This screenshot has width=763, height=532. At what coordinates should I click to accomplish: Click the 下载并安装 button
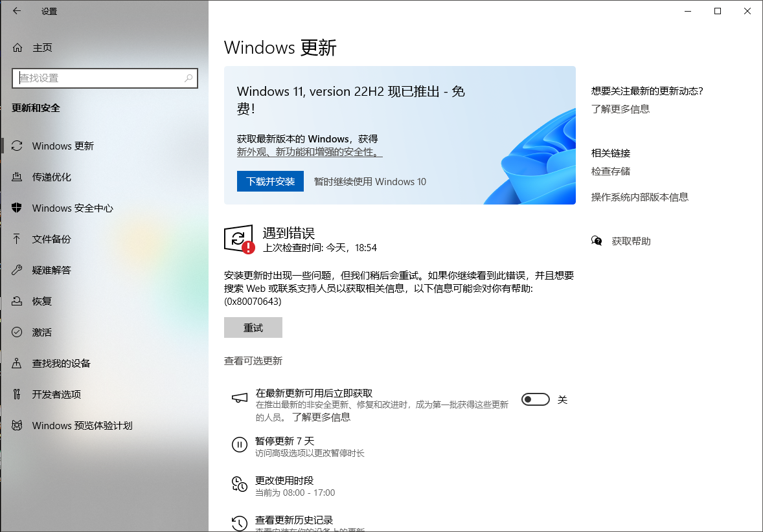click(270, 182)
